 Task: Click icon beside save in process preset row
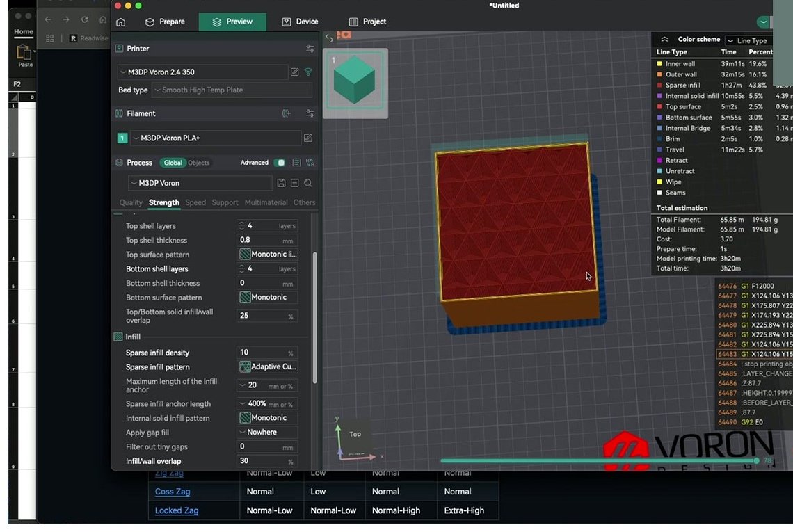(294, 183)
